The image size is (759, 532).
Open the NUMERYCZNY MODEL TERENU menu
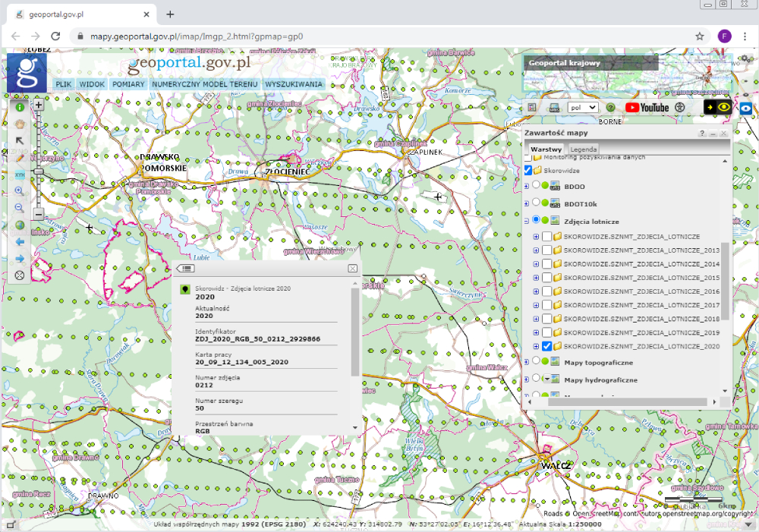[x=205, y=84]
